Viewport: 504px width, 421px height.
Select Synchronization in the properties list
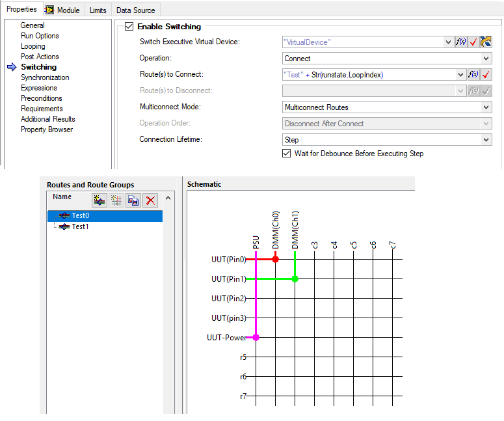(x=45, y=77)
